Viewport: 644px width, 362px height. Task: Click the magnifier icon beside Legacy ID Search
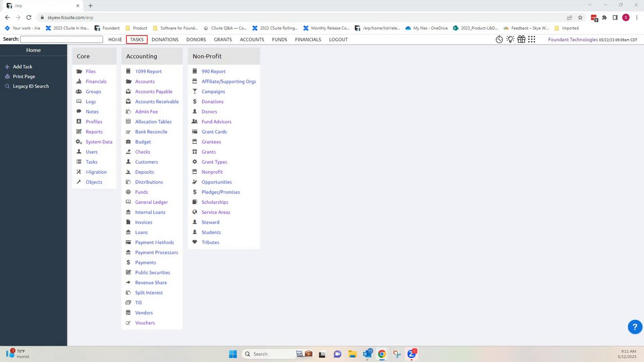point(7,86)
